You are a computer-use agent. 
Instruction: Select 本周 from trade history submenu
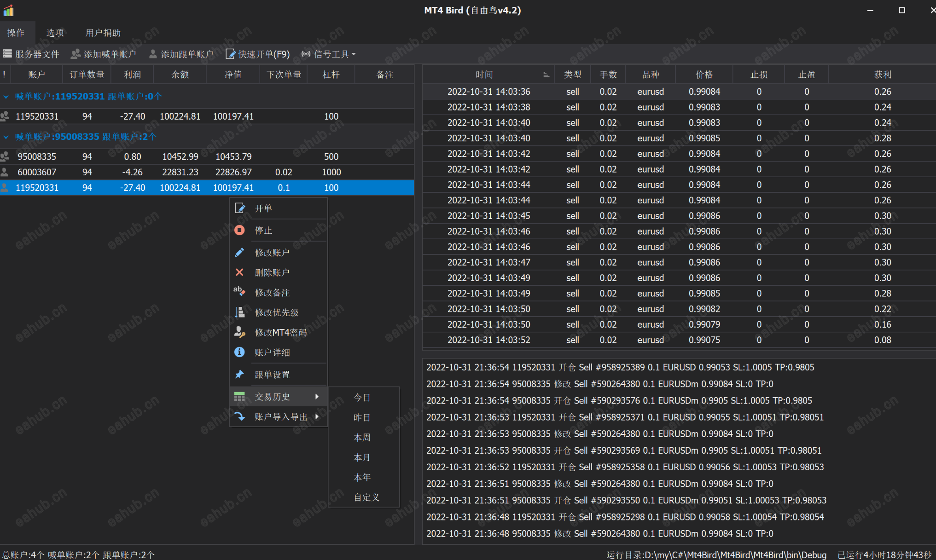coord(362,437)
